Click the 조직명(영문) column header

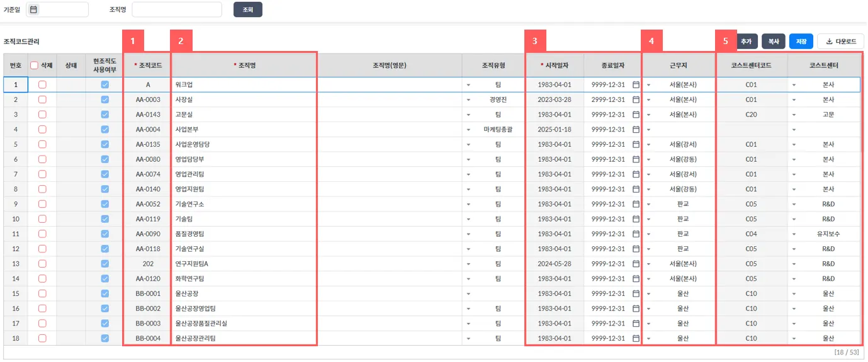coord(390,65)
